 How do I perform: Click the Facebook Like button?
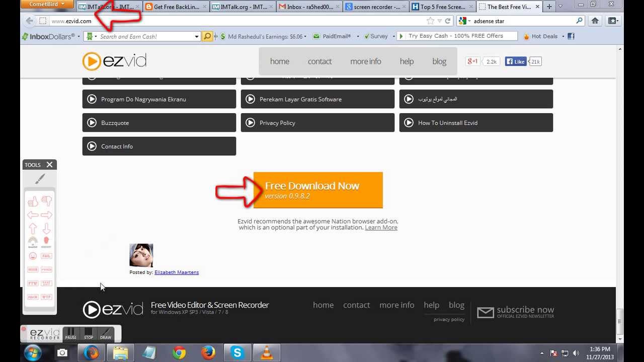tap(516, 61)
